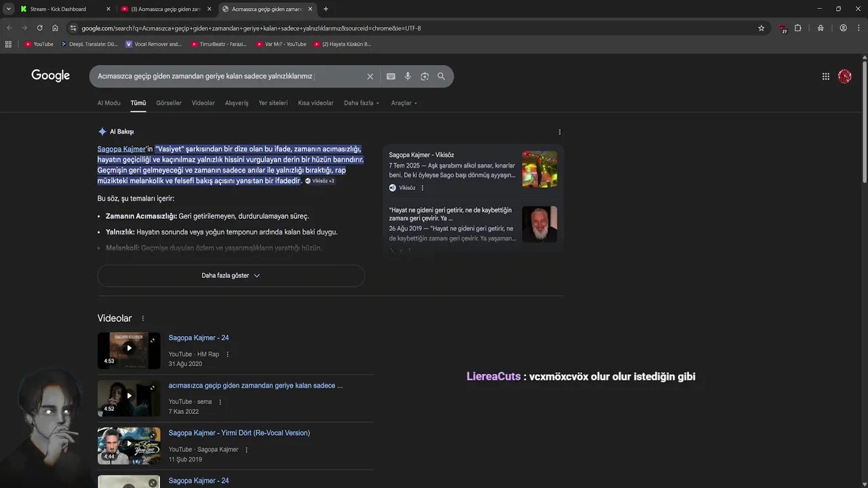Viewport: 868px width, 488px height.
Task: Open the Google account avatar
Action: [845, 77]
